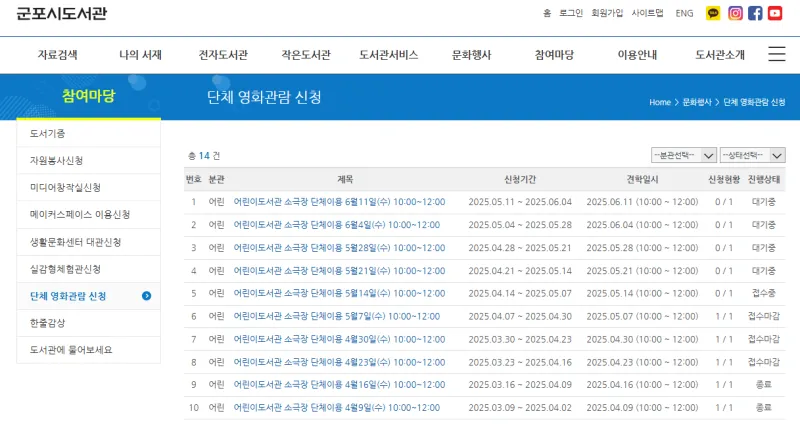This screenshot has height=426, width=800.
Task: Open the hamburger full menu icon
Action: 776,54
